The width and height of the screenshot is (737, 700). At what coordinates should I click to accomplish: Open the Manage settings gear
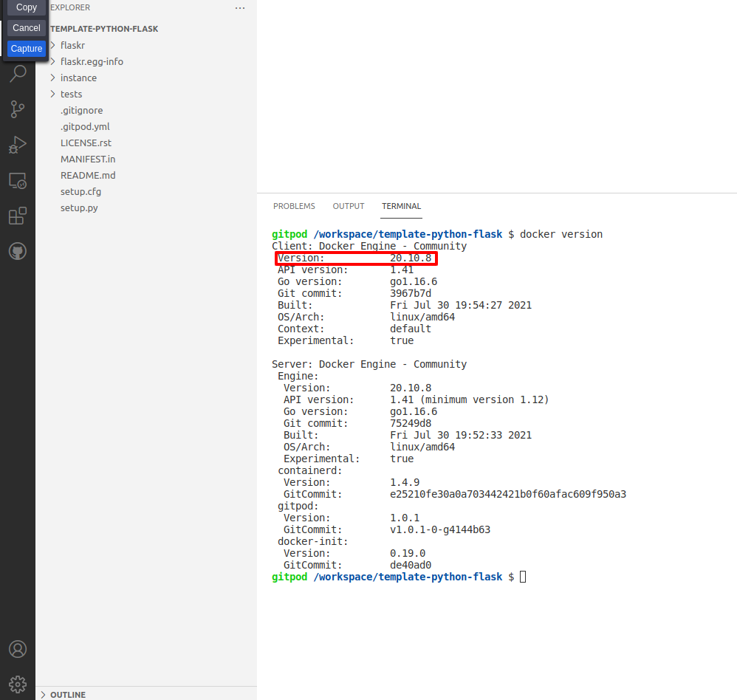point(18,684)
